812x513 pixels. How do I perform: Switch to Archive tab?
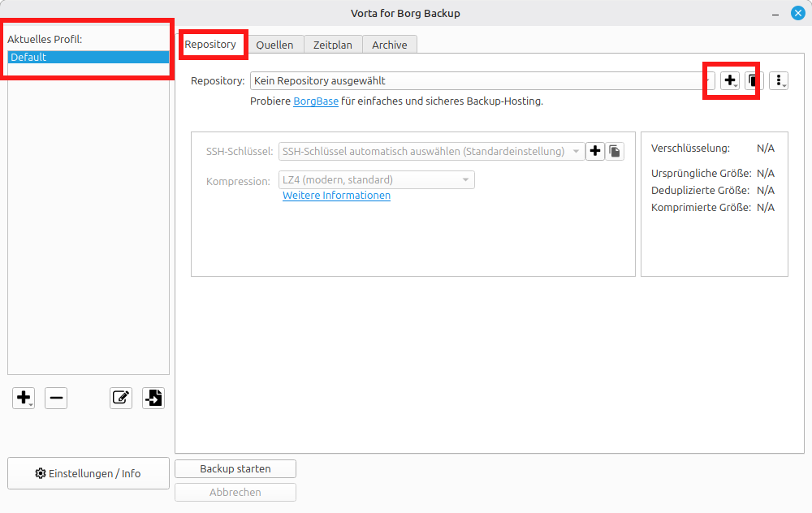tap(390, 45)
